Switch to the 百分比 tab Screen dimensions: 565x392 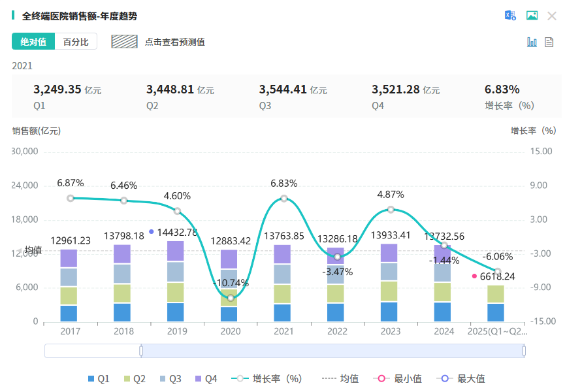tap(76, 42)
